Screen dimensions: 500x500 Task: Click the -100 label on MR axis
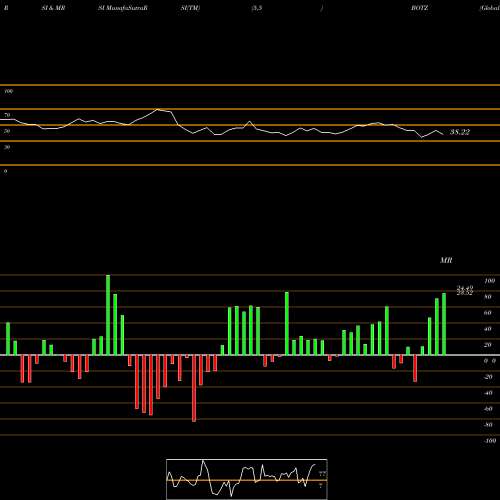[489, 441]
